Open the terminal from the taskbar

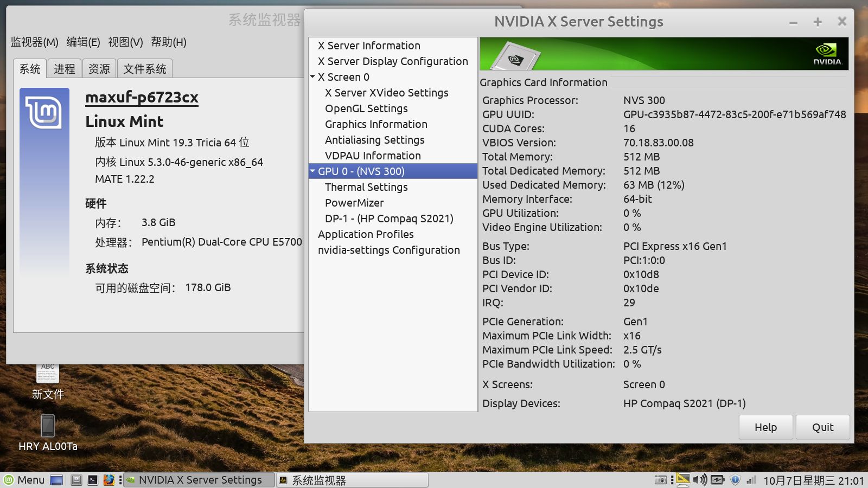point(93,480)
